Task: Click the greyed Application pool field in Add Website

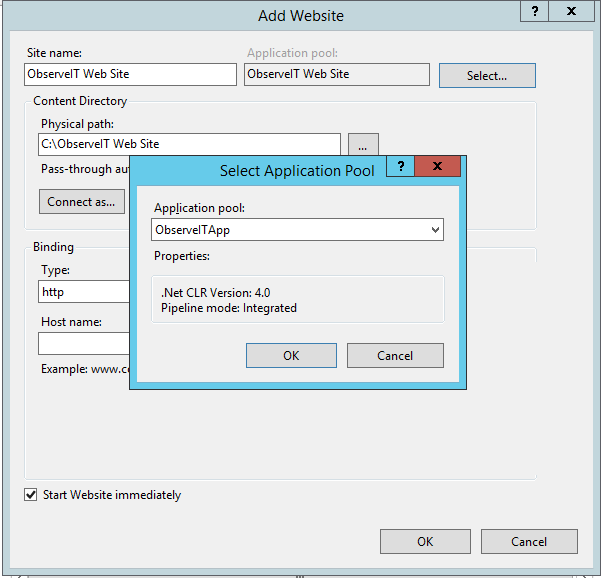Action: coord(336,74)
